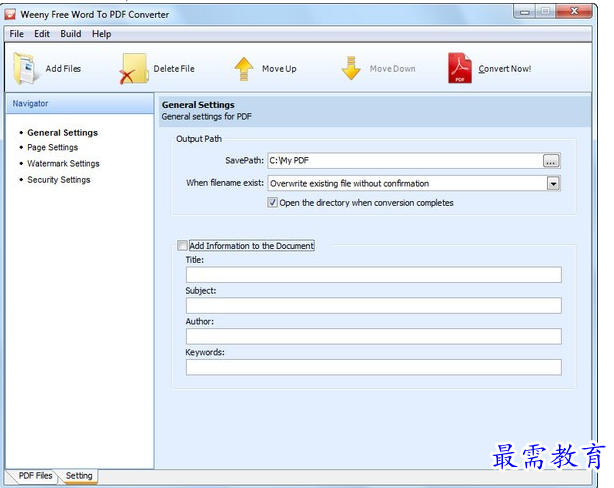Click the app icon in the title bar
Viewport: 614px width, 488px height.
coord(10,14)
